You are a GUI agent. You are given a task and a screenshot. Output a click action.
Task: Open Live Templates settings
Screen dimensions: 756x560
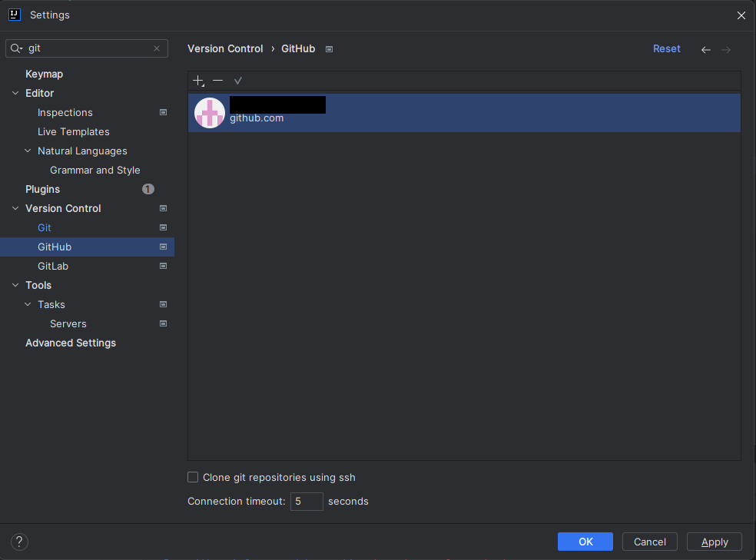(73, 131)
